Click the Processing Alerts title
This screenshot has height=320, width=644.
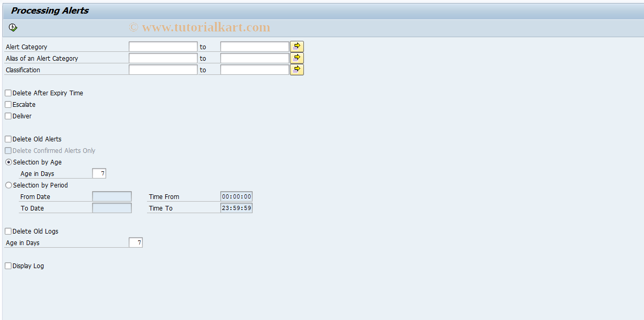(x=50, y=10)
